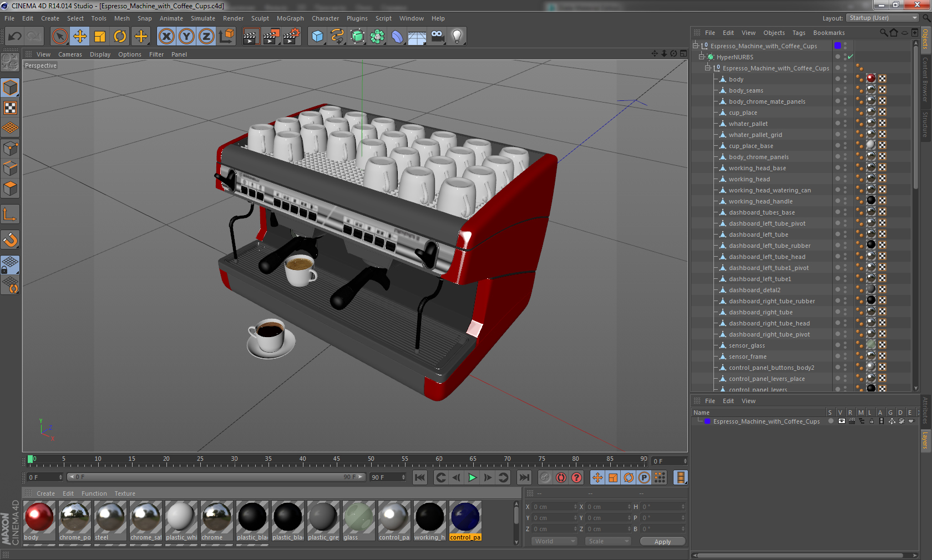Open the Layout dropdown Startup (User)
Viewport: 932px width, 560px height.
point(883,18)
